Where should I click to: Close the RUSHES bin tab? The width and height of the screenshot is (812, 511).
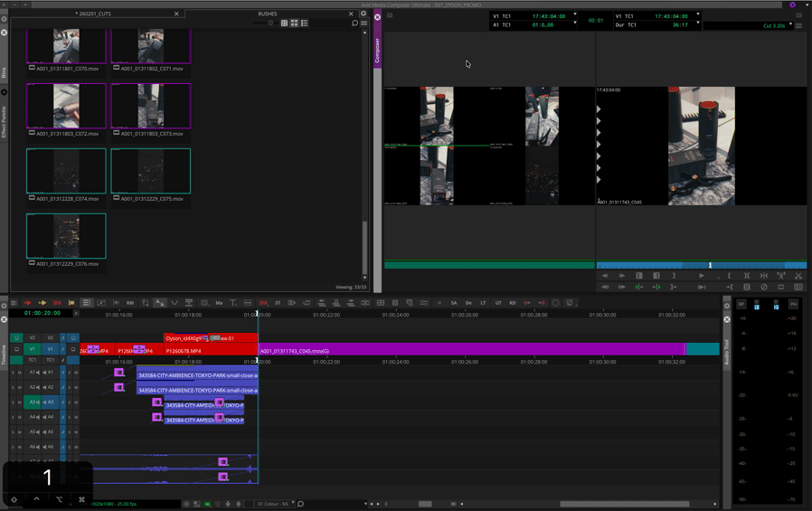[351, 14]
